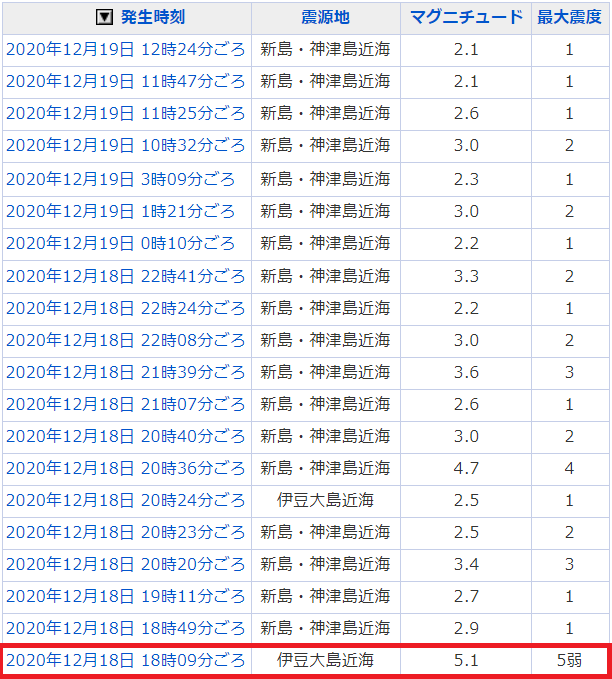612x679 pixels.
Task: Select 伊豆大島近海 in the 20時24分 row
Action: coord(325,500)
